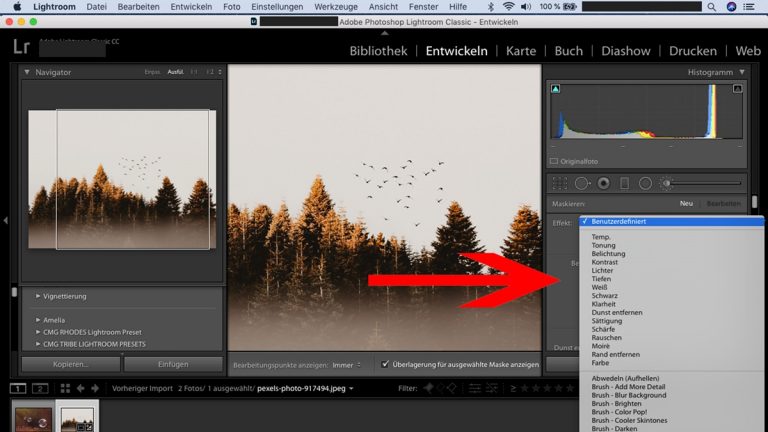This screenshot has height=432, width=768.
Task: Select the first filmstrip thumbnail
Action: click(x=33, y=420)
